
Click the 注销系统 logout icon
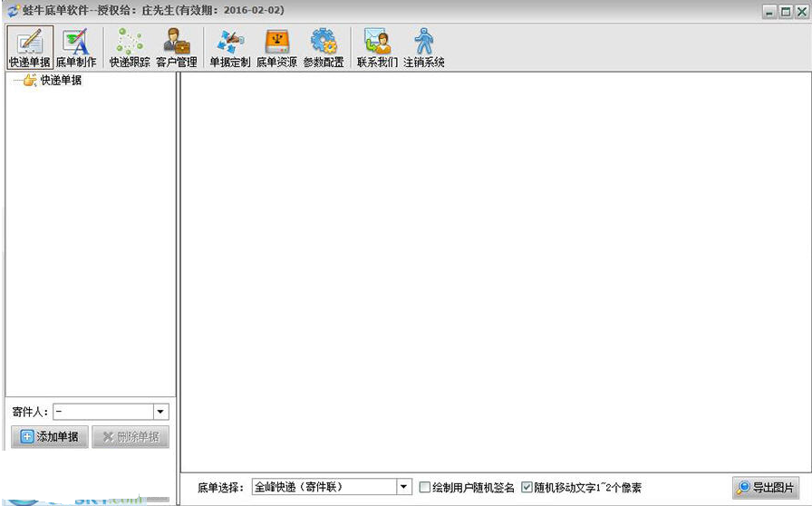coord(424,47)
